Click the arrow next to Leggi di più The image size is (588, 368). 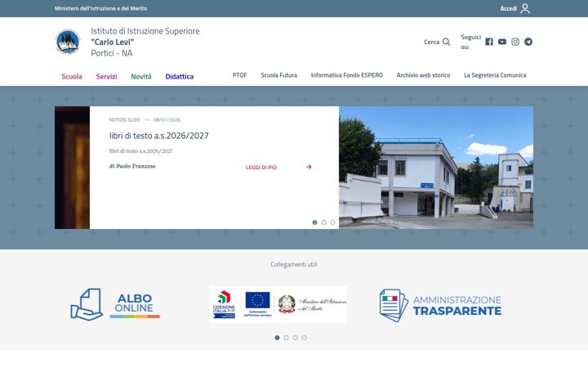tap(309, 167)
